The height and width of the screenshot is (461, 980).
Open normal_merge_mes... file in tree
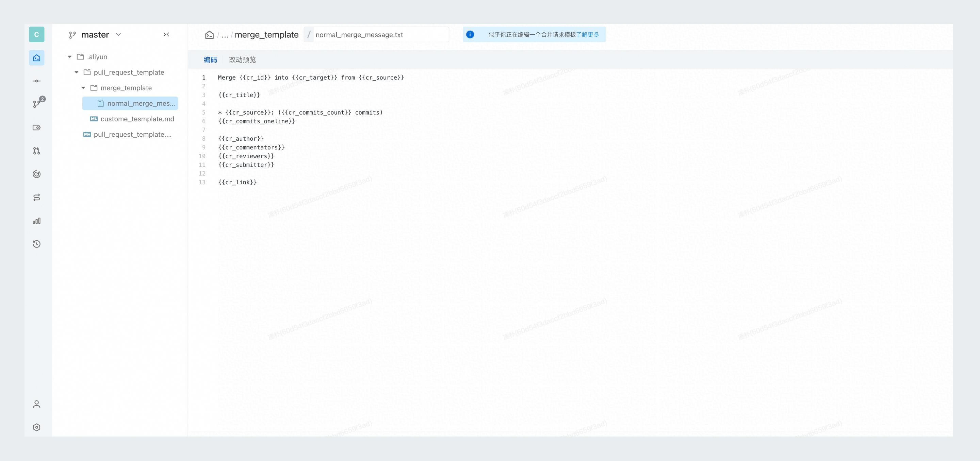[130, 103]
